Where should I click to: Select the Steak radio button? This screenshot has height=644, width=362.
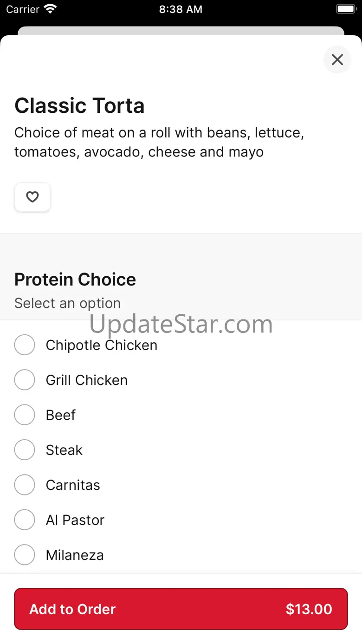[25, 450]
